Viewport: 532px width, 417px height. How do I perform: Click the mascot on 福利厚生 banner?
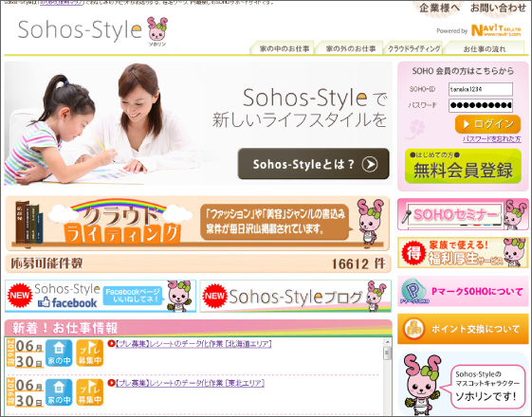point(514,253)
